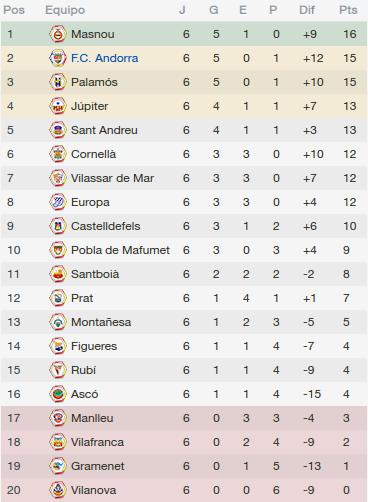Click the Vilanova team crest icon
This screenshot has height=502, width=368.
click(58, 490)
